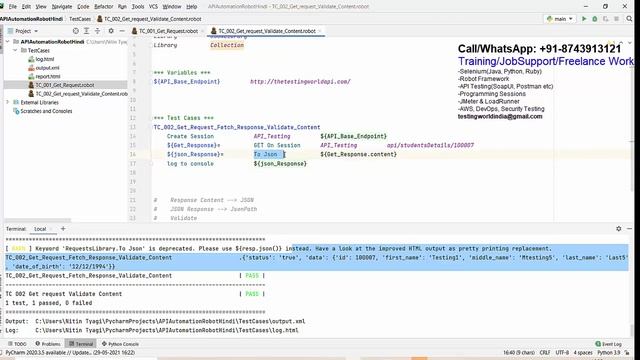640x360 pixels.
Task: Toggle the Terminal tool window button
Action: [81, 344]
